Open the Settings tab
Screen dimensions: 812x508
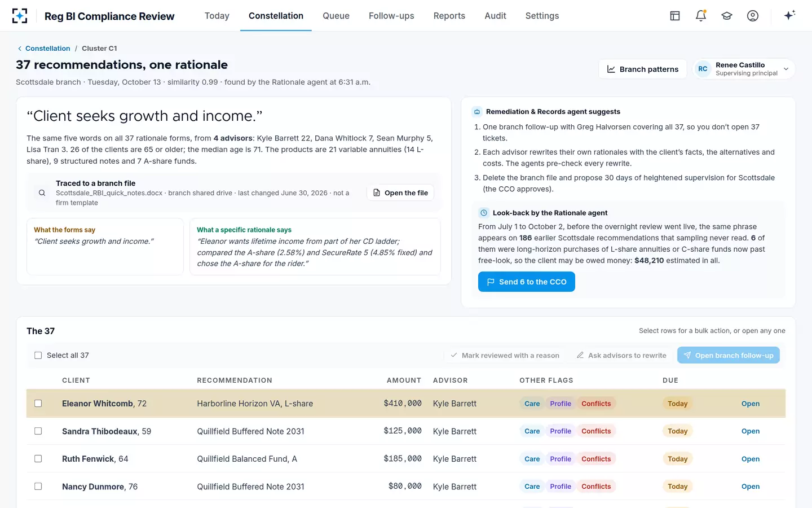click(x=542, y=16)
